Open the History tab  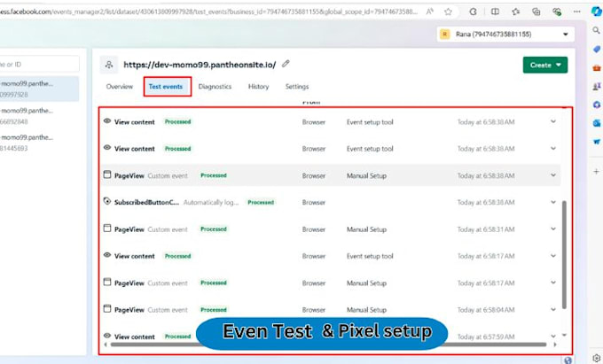click(x=258, y=87)
